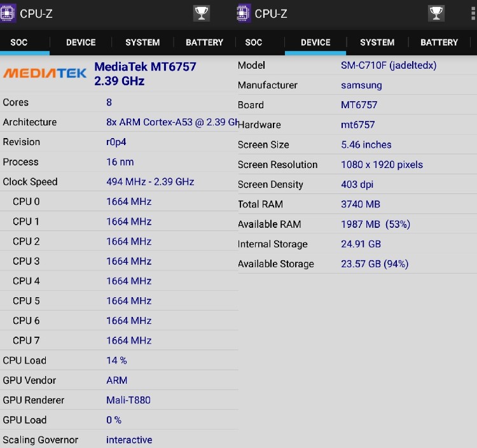Select the Revision value r0p4
This screenshot has height=448, width=477.
[116, 142]
